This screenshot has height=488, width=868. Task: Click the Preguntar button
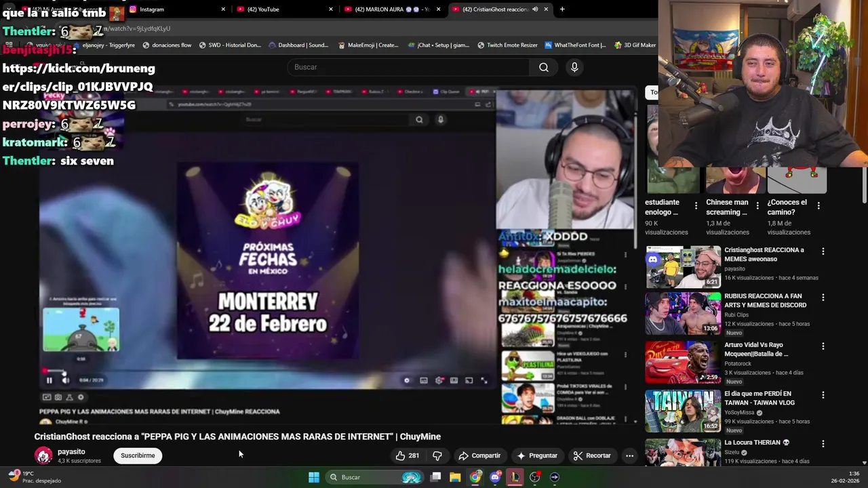tap(537, 455)
